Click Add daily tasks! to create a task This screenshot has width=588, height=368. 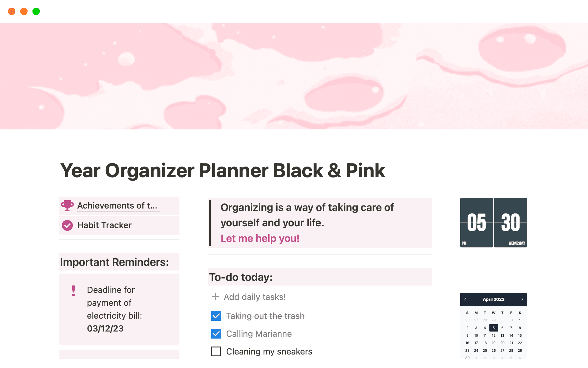pyautogui.click(x=254, y=297)
